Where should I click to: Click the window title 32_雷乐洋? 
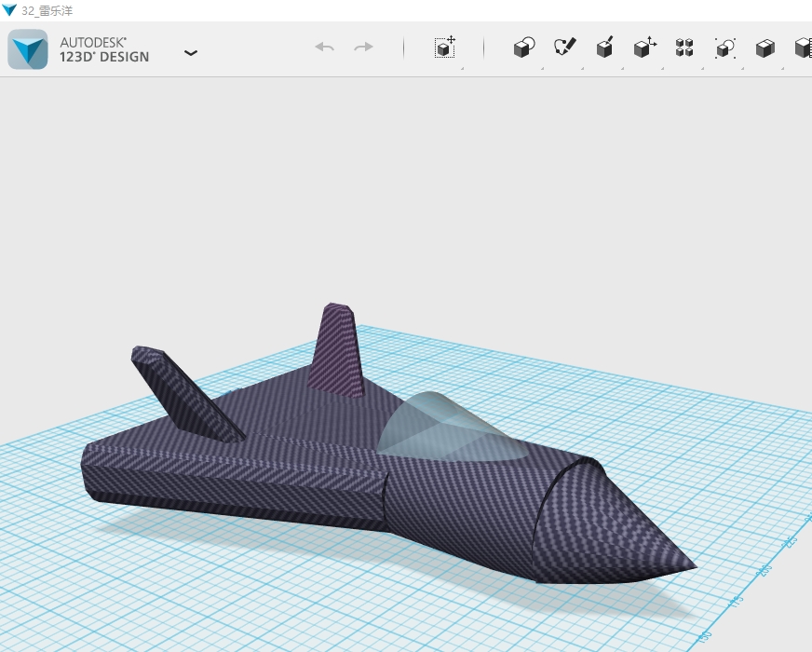47,10
